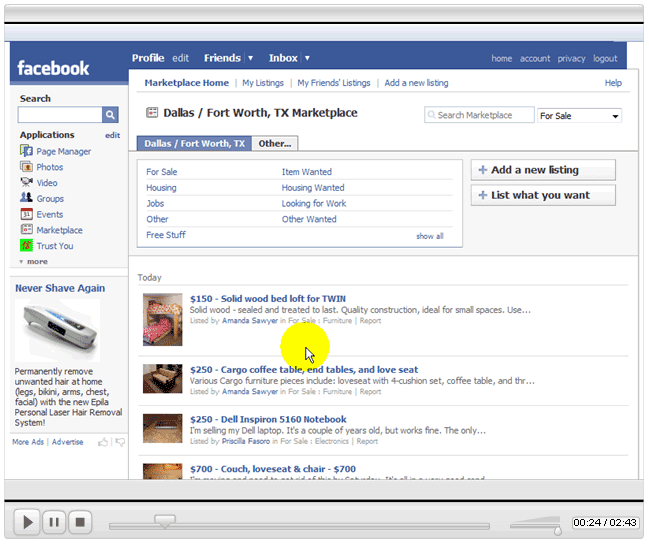
Task: Click the Video camera icon in Applications
Action: pyautogui.click(x=26, y=182)
